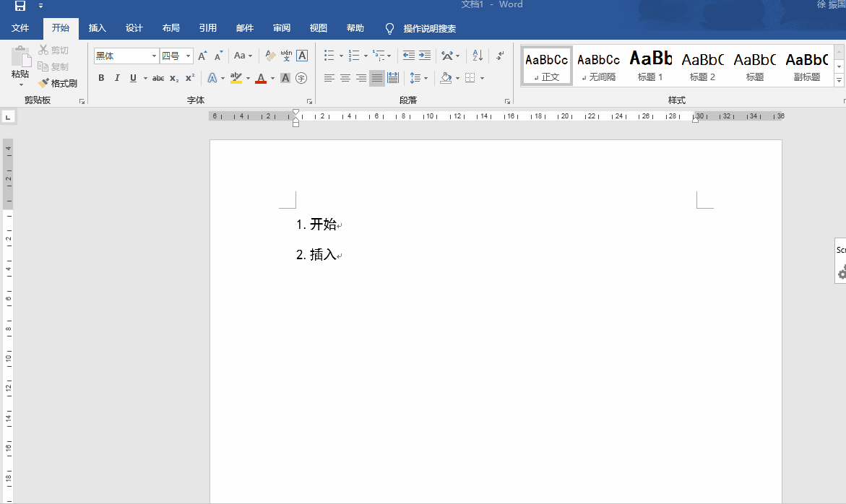Click the 操作说明搜索 search box
The width and height of the screenshot is (846, 504).
429,29
